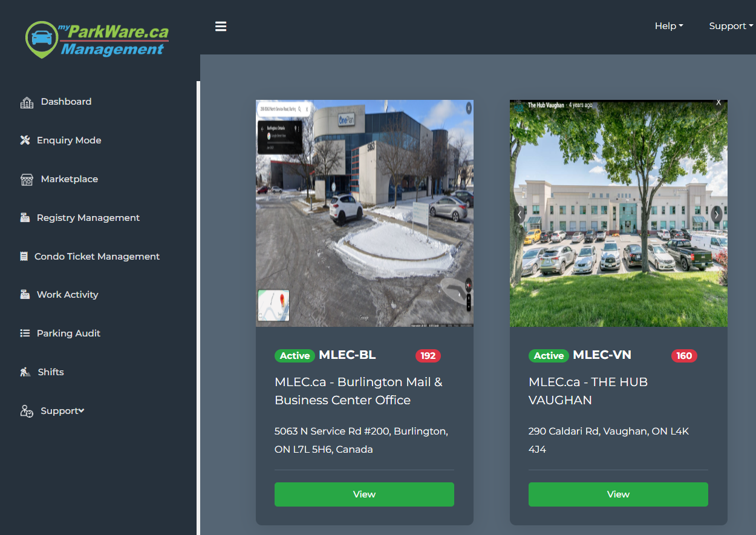This screenshot has height=535, width=756.
Task: Click 'MLEC.ca - Burlington Mail & Business Center Office'
Action: pyautogui.click(x=359, y=391)
